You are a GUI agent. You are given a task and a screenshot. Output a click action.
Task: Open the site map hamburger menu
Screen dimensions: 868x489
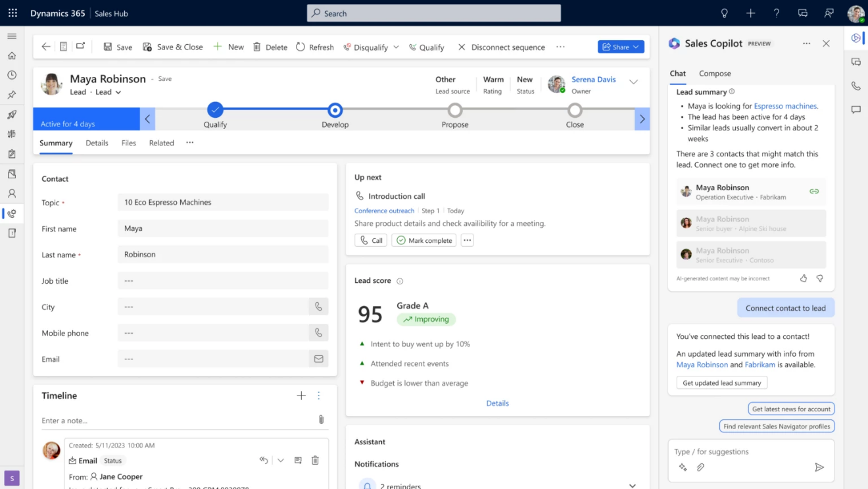click(12, 36)
